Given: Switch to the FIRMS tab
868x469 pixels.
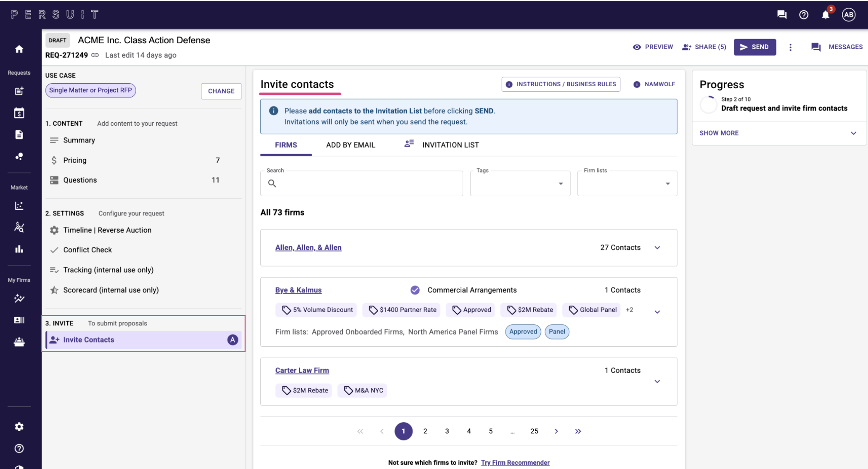Looking at the screenshot, I should point(286,145).
